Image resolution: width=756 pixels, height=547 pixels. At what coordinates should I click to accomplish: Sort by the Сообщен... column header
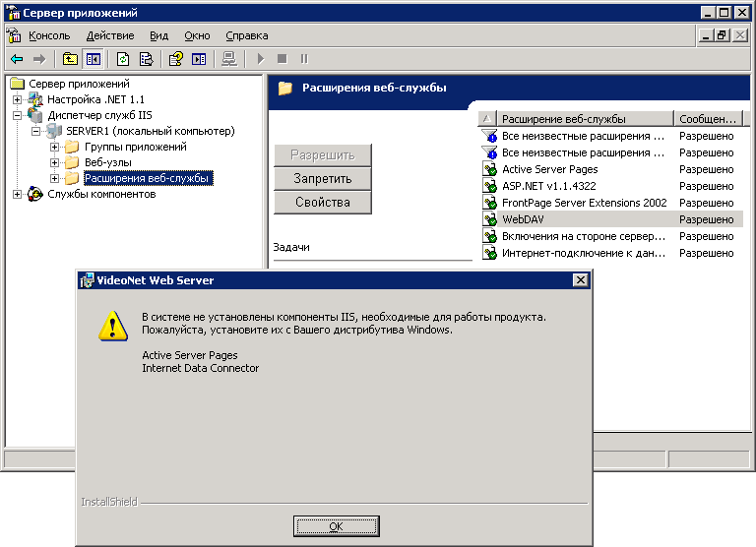[709, 119]
